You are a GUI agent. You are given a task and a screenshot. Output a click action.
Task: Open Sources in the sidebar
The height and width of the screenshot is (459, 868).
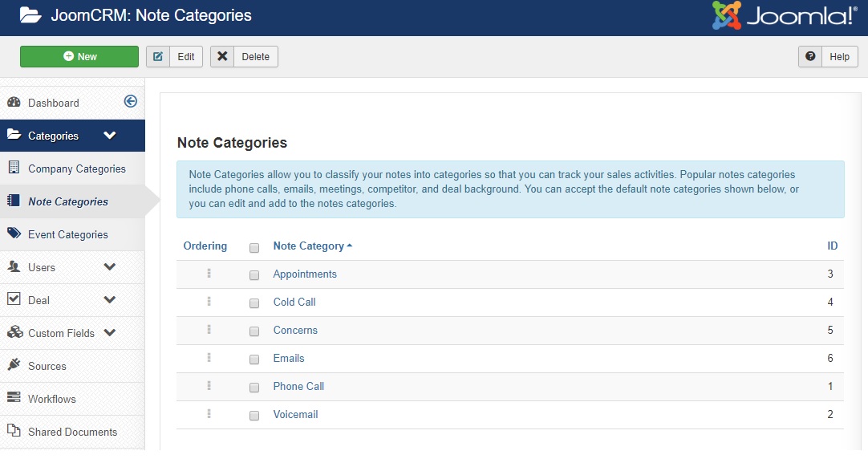pos(47,366)
